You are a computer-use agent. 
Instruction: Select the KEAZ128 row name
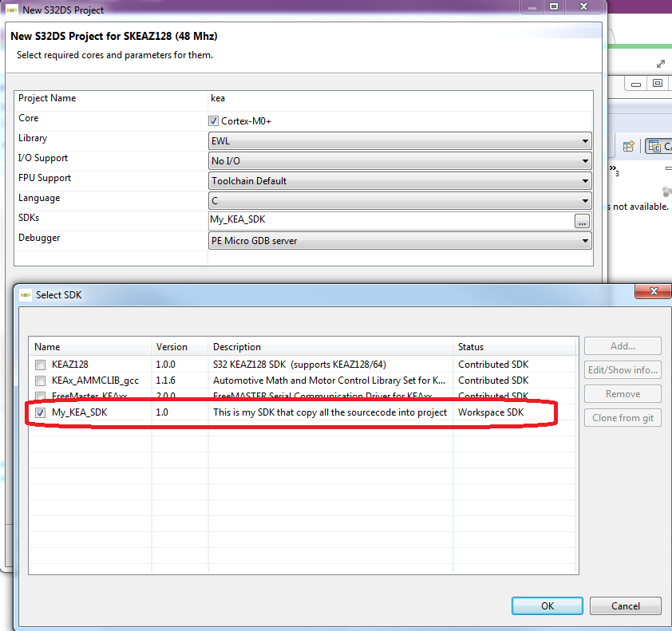tap(70, 365)
